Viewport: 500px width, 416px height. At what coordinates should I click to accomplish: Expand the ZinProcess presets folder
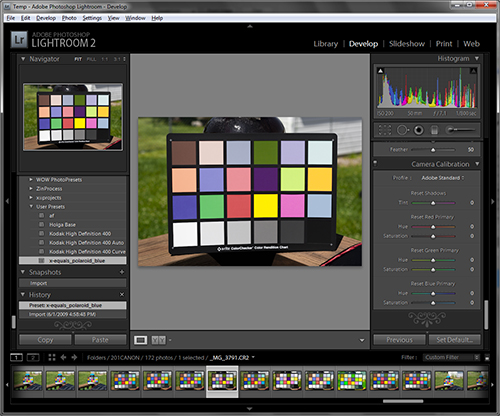coord(31,189)
